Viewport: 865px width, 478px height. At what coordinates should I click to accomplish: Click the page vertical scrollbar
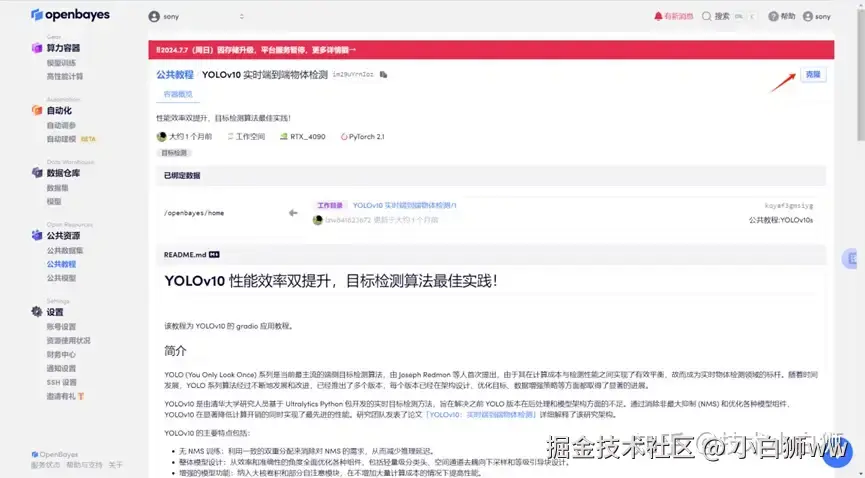point(861,75)
